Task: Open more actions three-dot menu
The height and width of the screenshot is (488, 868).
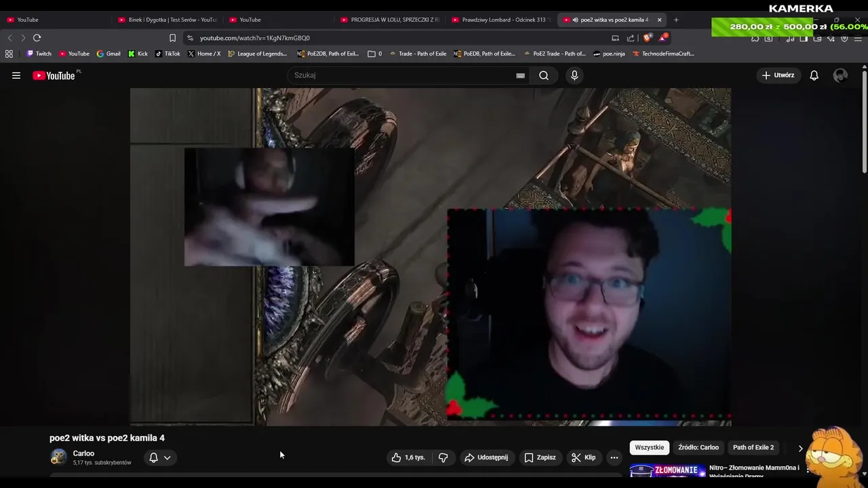Action: (614, 457)
